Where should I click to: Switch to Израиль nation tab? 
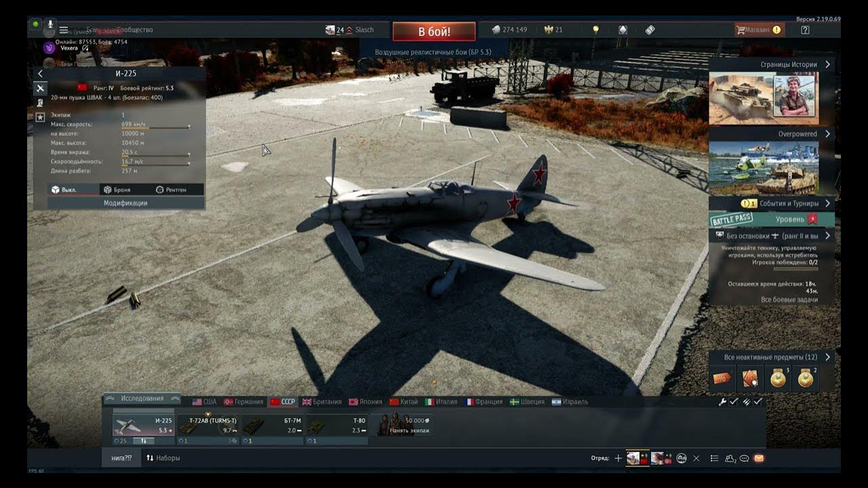[570, 402]
